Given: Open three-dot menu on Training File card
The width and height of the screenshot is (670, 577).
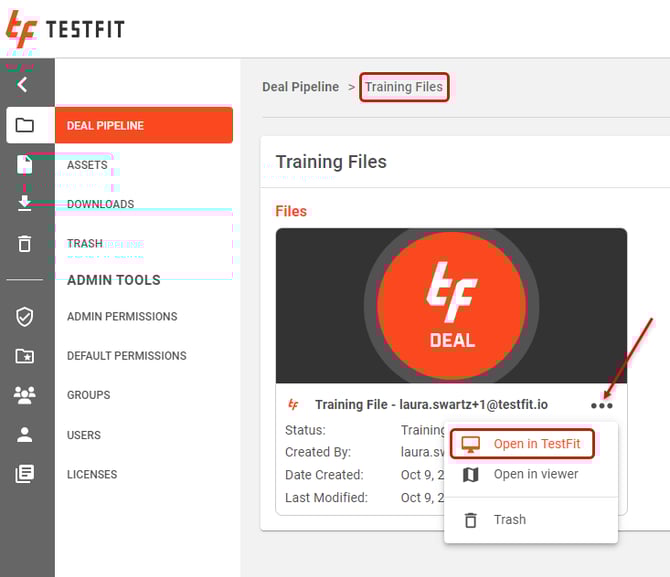Looking at the screenshot, I should pyautogui.click(x=601, y=405).
